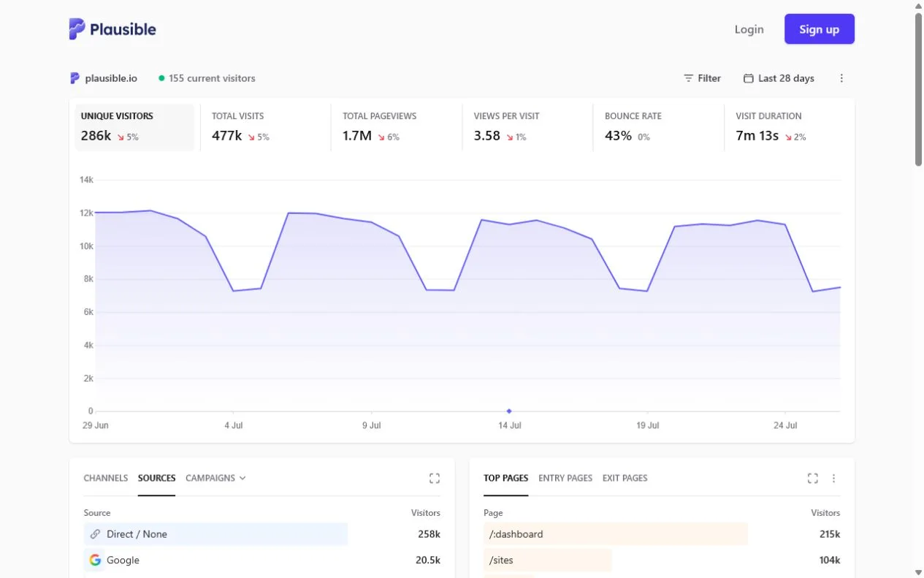Filter by the Google source row

click(262, 560)
